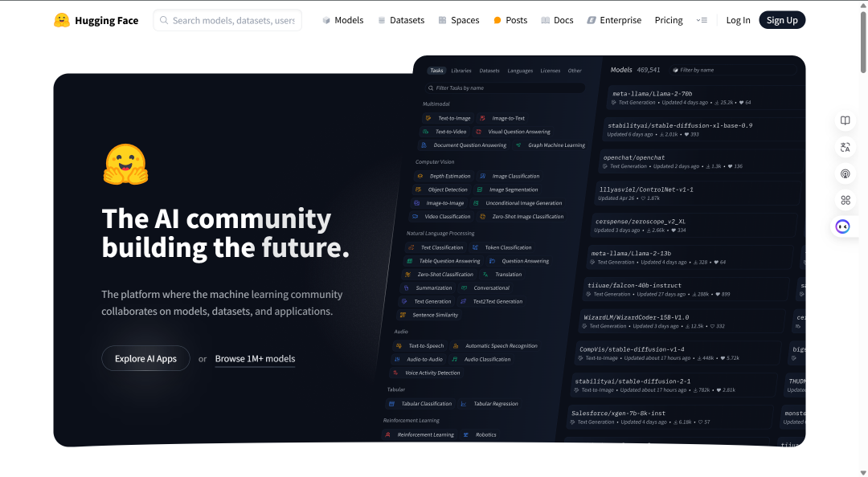868x477 pixels.
Task: Click the Docs open-book icon in navigation
Action: coord(545,20)
